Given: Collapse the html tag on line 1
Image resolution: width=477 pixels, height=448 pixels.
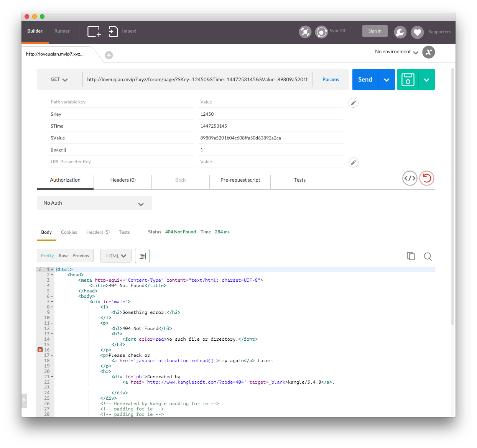Looking at the screenshot, I should [x=52, y=270].
